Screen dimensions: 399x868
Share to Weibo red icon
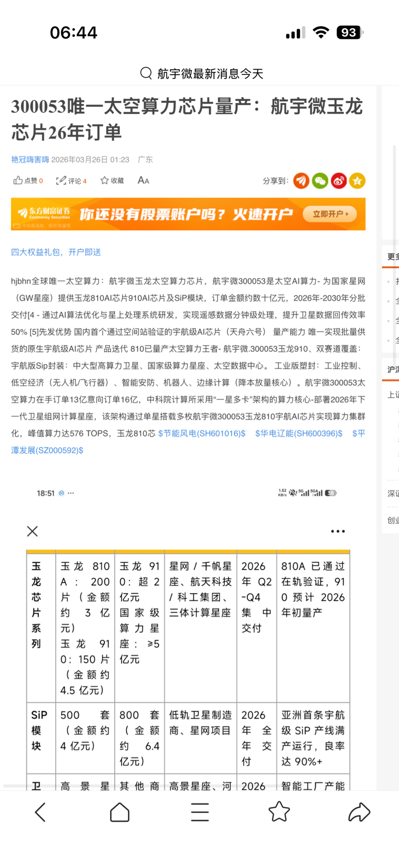[x=339, y=181]
